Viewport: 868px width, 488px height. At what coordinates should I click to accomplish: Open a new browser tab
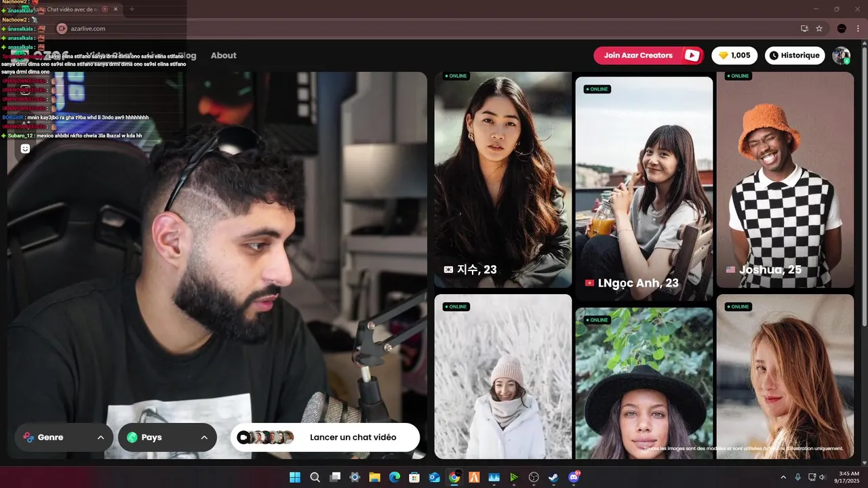pyautogui.click(x=132, y=9)
